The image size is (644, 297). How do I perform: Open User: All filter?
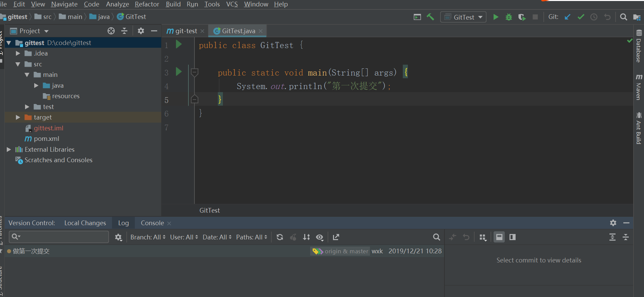[x=184, y=237]
